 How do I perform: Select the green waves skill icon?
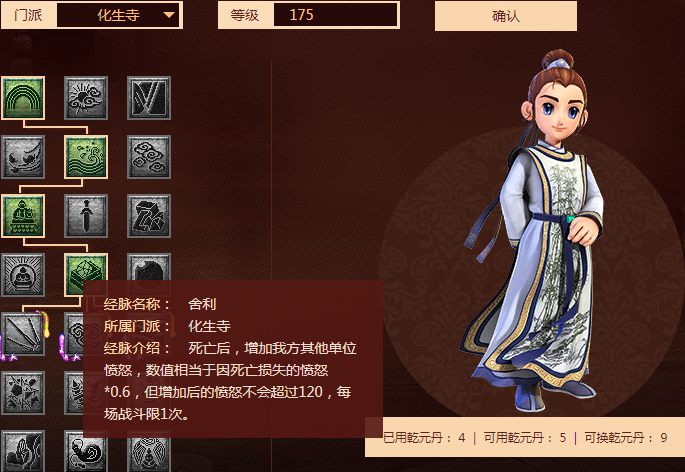click(x=86, y=157)
